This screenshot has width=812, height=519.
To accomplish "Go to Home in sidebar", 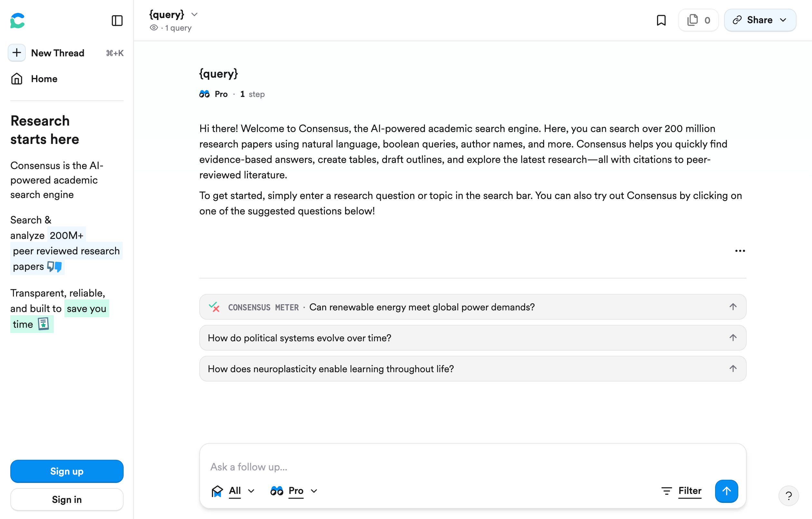I will (44, 79).
